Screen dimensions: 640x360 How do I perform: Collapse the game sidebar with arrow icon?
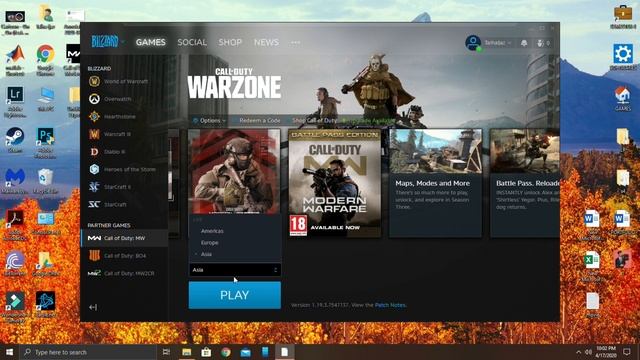pos(93,307)
